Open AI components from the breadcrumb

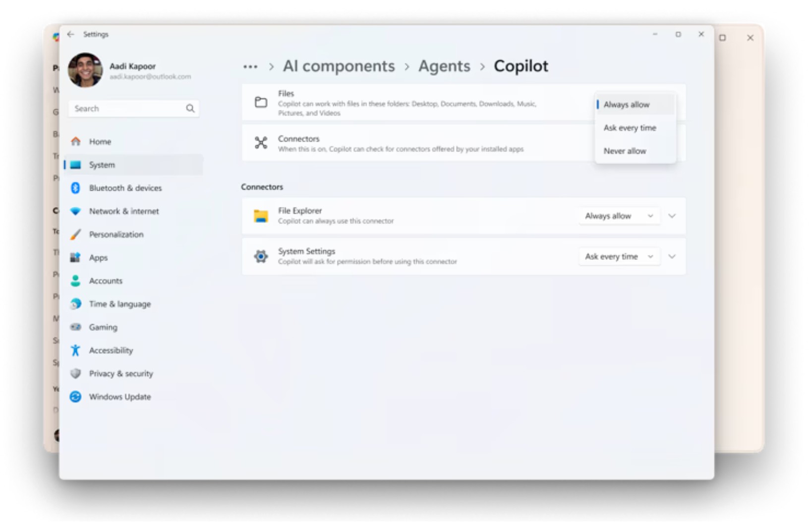click(x=339, y=66)
